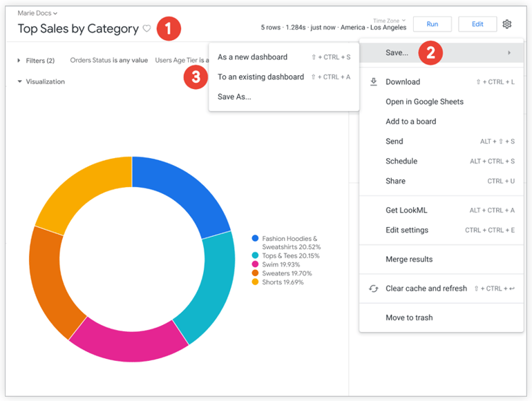The image size is (532, 401).
Task: Select Clear cache and refresh
Action: pos(441,288)
